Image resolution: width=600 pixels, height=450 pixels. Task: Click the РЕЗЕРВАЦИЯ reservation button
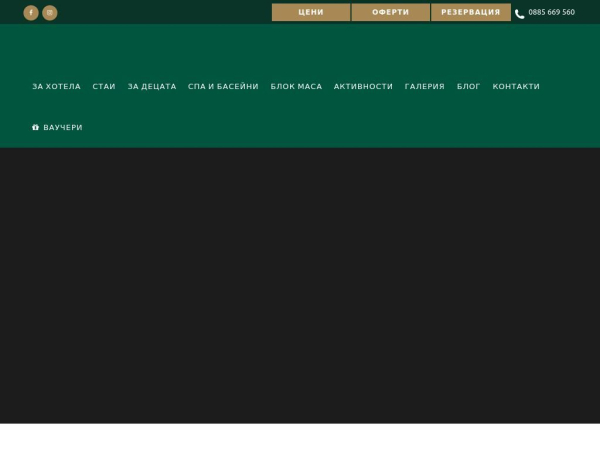pyautogui.click(x=471, y=12)
